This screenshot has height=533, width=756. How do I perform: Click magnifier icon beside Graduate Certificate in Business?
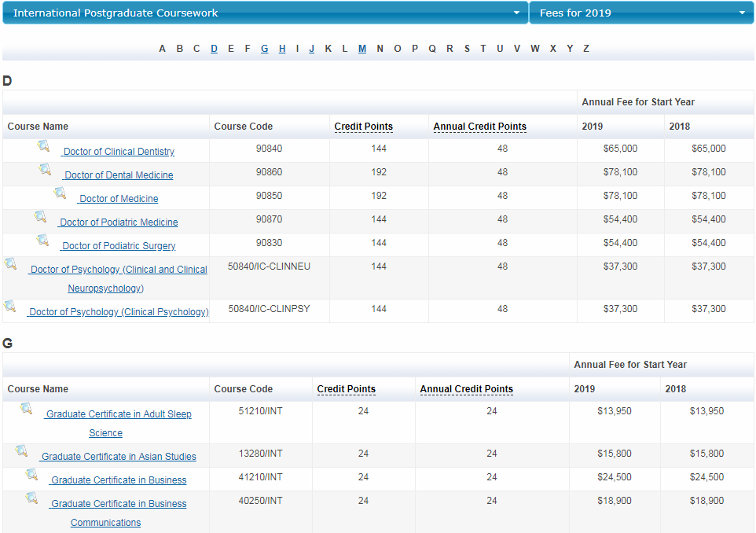pyautogui.click(x=32, y=475)
